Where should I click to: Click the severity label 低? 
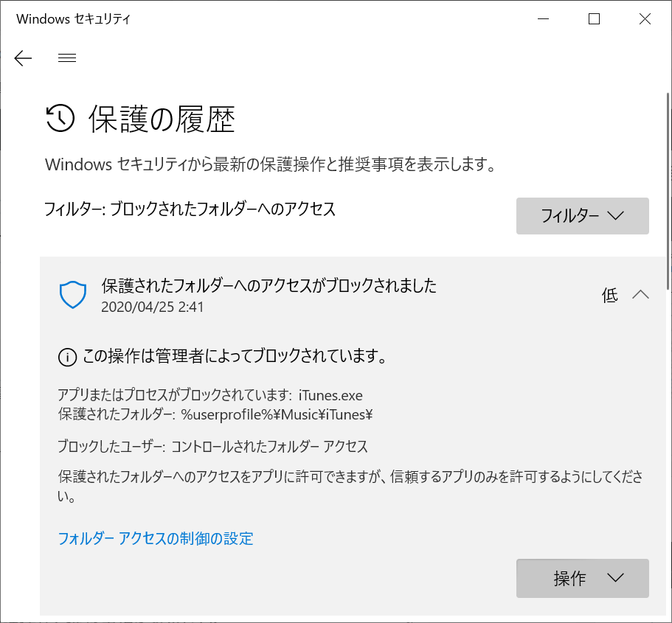pyautogui.click(x=609, y=295)
